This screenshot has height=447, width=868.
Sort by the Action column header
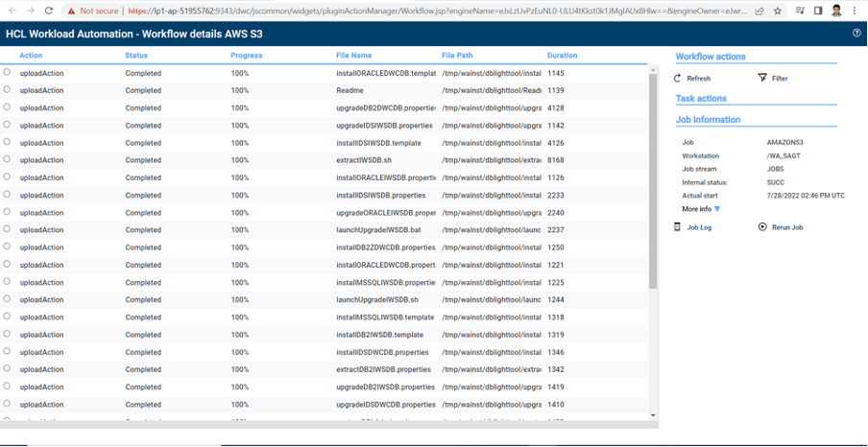(x=31, y=56)
